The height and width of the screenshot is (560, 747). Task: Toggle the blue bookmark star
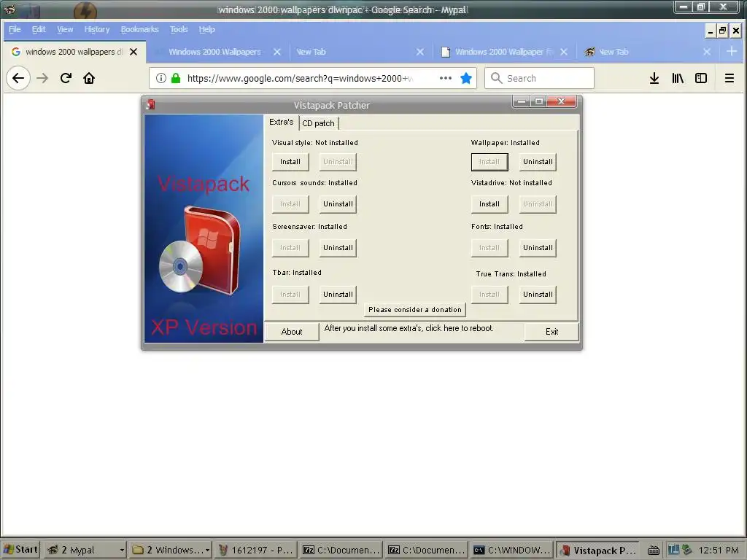pos(466,78)
